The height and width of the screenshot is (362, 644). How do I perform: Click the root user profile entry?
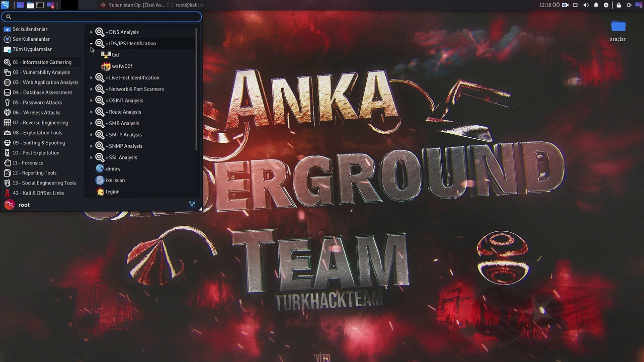coord(17,205)
